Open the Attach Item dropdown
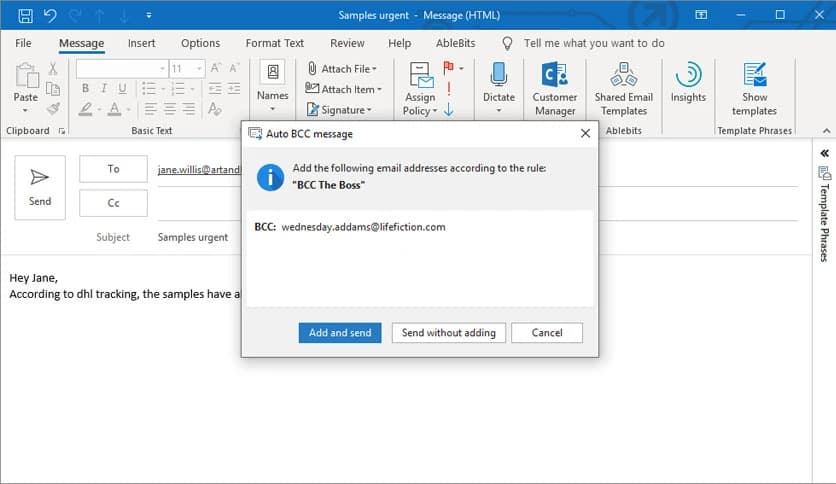Screen dimensions: 836x484 [x=344, y=89]
